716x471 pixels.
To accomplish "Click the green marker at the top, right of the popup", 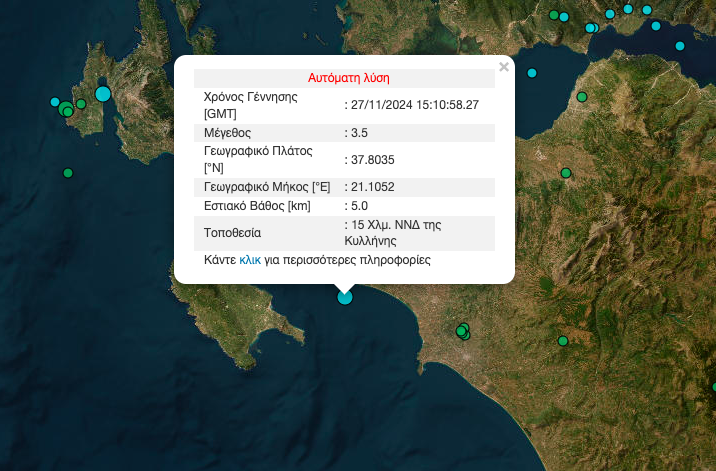I will tap(554, 15).
